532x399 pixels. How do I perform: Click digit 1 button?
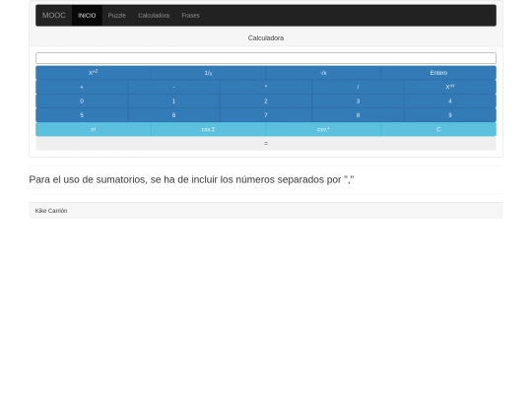click(173, 101)
